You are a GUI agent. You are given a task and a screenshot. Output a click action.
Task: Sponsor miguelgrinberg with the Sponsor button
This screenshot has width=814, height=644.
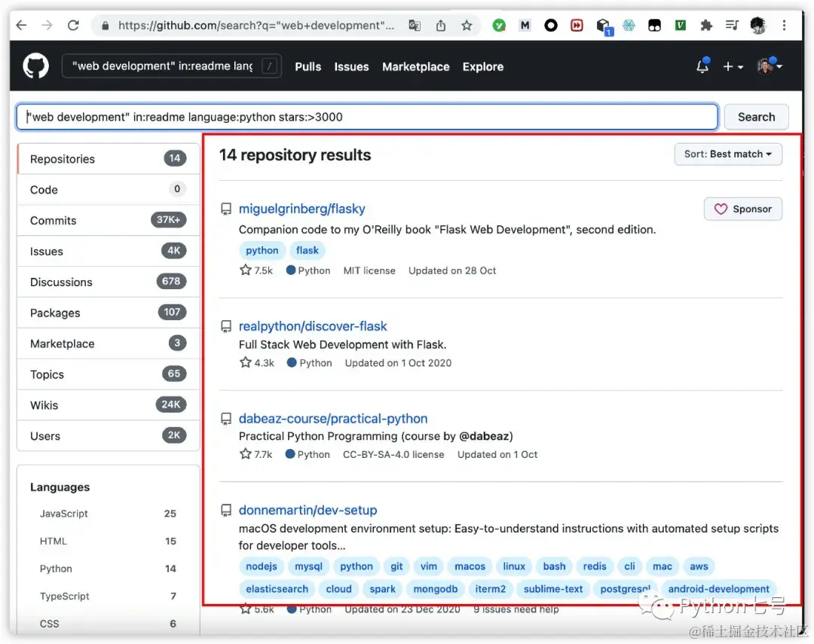coord(743,209)
